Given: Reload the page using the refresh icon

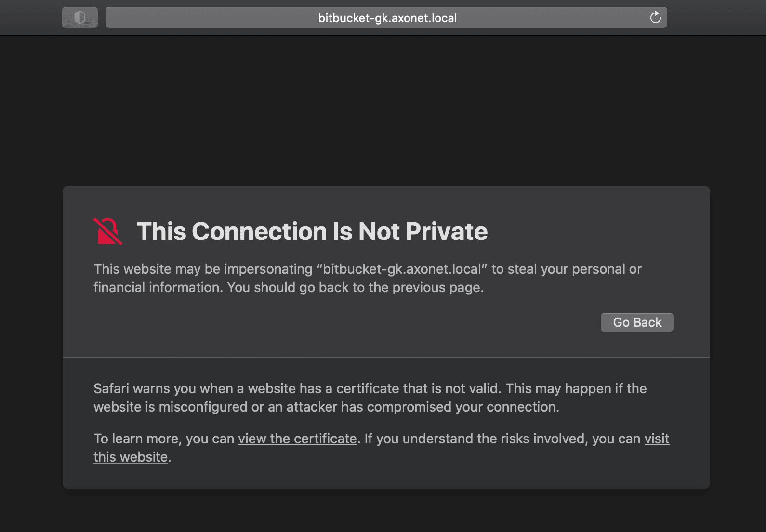Looking at the screenshot, I should (655, 18).
